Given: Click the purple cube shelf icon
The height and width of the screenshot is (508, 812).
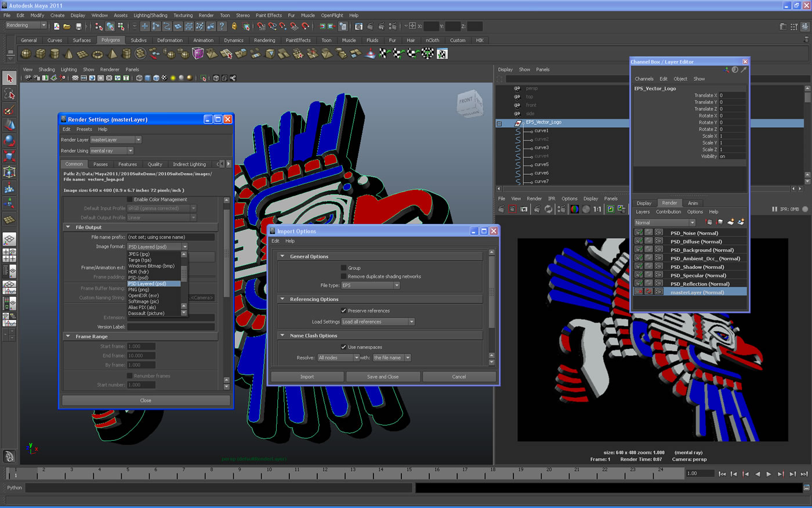Looking at the screenshot, I should pyautogui.click(x=198, y=53).
